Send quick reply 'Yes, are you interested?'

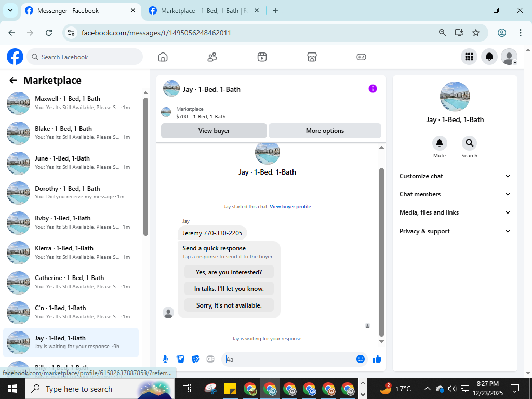[229, 272]
